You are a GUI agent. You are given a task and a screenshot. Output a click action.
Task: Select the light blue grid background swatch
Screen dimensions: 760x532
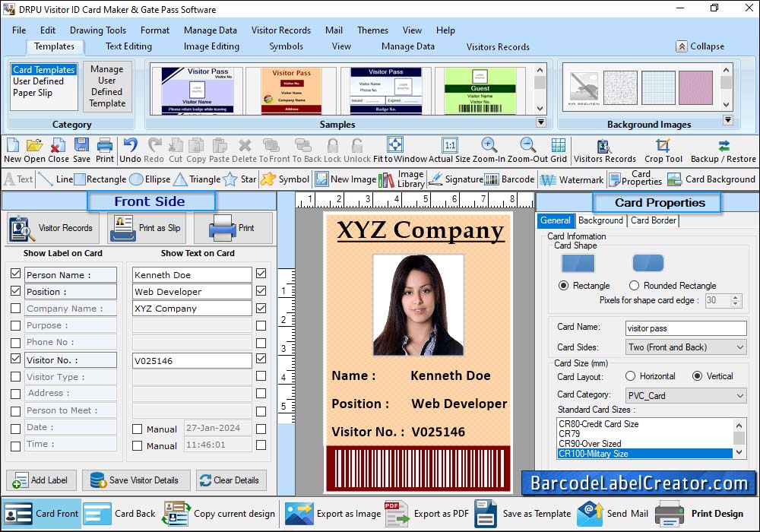pos(657,87)
